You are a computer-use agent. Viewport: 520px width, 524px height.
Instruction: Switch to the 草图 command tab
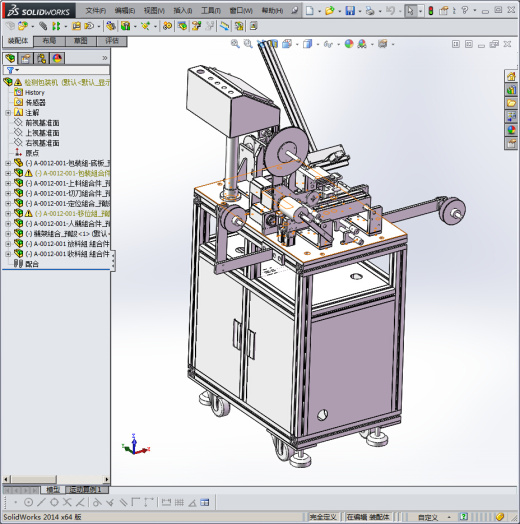point(81,41)
